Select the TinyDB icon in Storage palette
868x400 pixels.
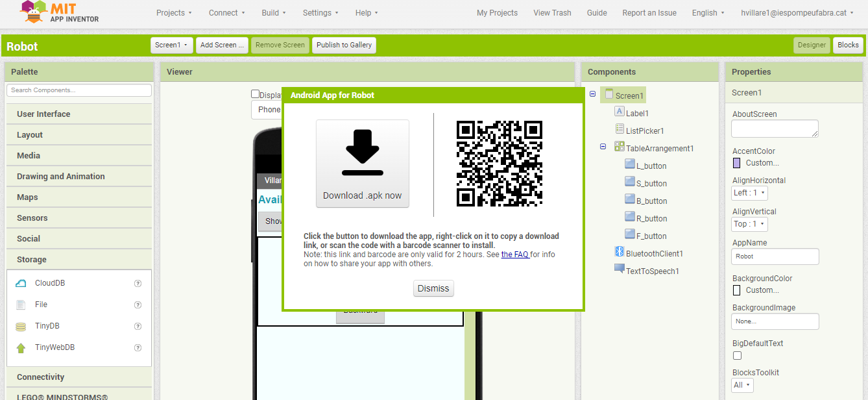click(x=21, y=326)
